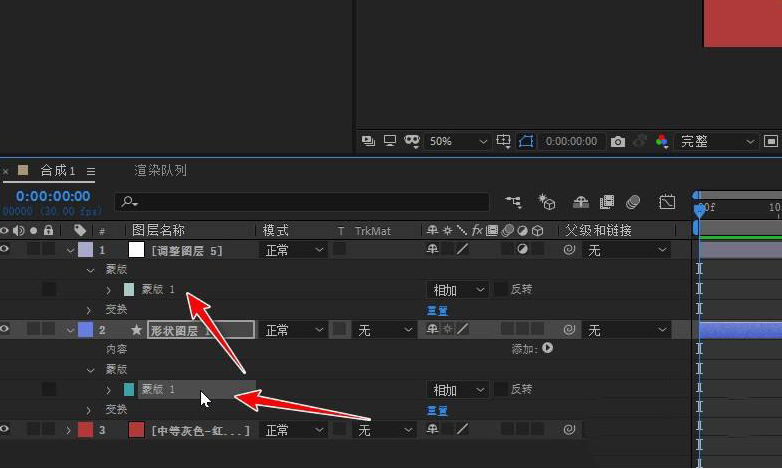
Task: Click parent pick whip spiral for layer 2
Action: 569,329
